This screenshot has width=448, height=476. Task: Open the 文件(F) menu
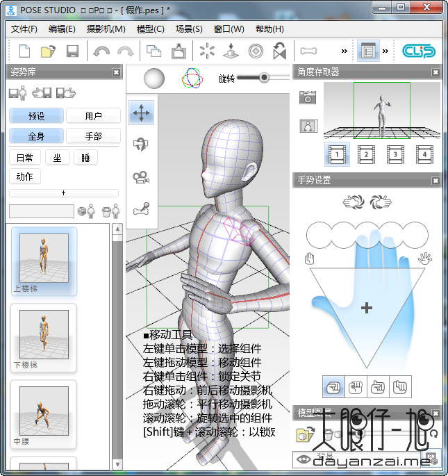[24, 29]
